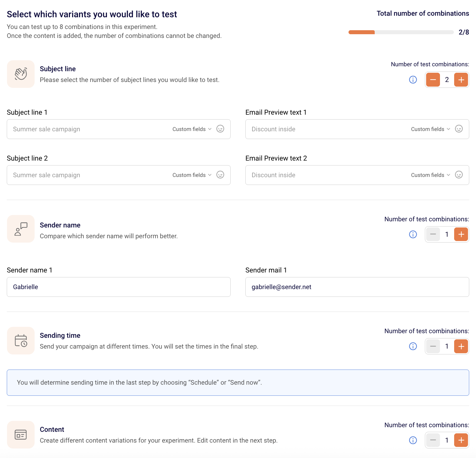
Task: Click the Sender mail 1 input field
Action: (357, 287)
